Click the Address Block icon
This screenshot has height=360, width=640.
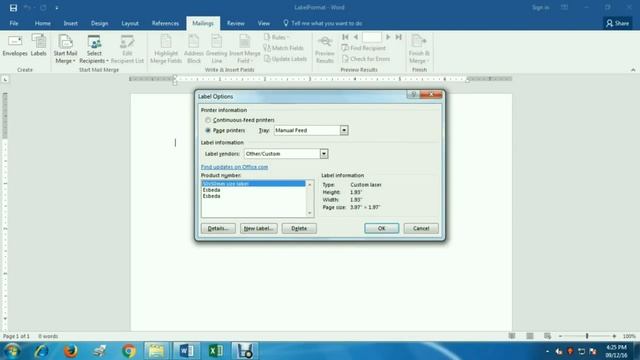[x=193, y=49]
